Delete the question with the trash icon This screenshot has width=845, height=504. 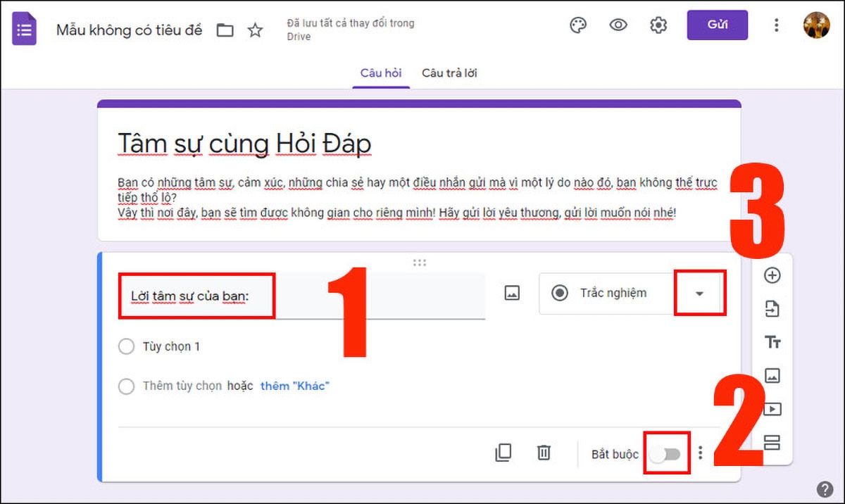point(543,453)
